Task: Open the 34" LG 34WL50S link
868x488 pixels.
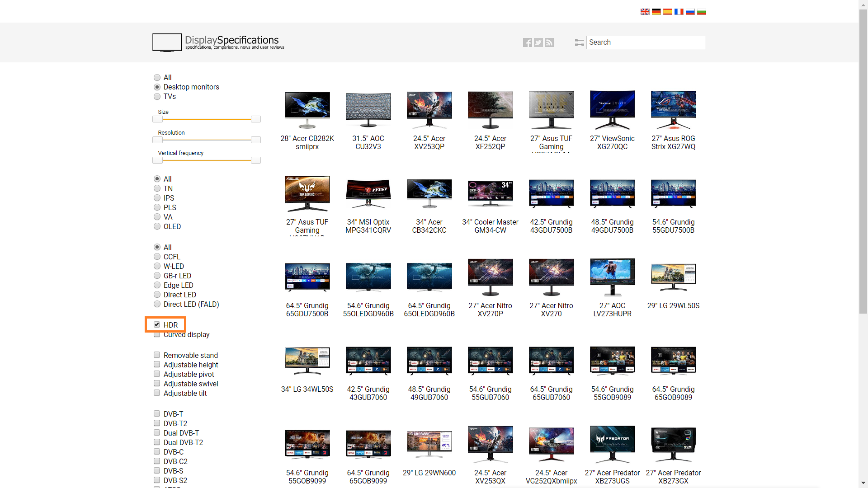Action: coord(307,389)
